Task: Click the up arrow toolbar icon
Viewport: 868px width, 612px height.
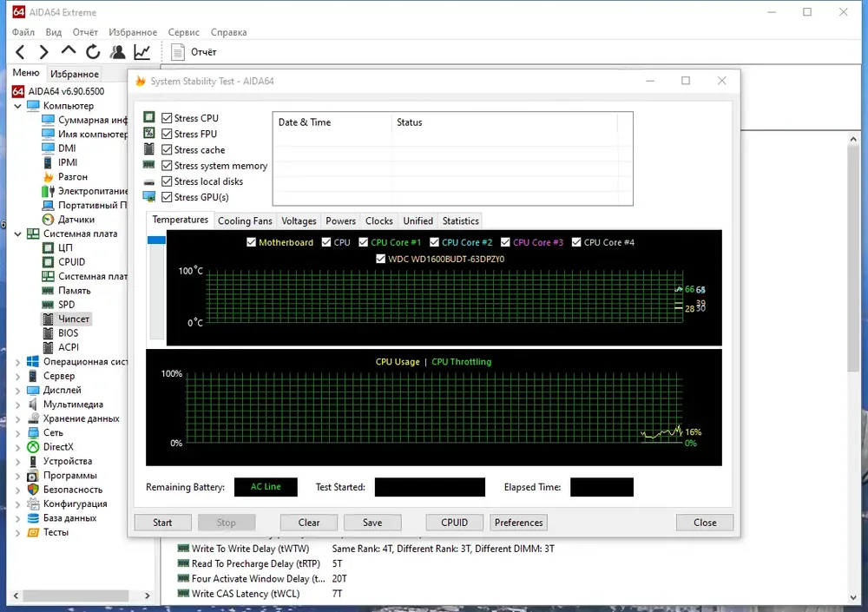Action: (x=69, y=51)
